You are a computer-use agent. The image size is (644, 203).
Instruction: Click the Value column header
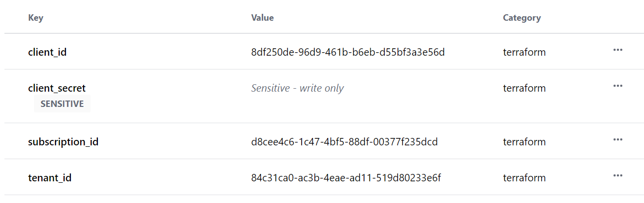pyautogui.click(x=262, y=18)
